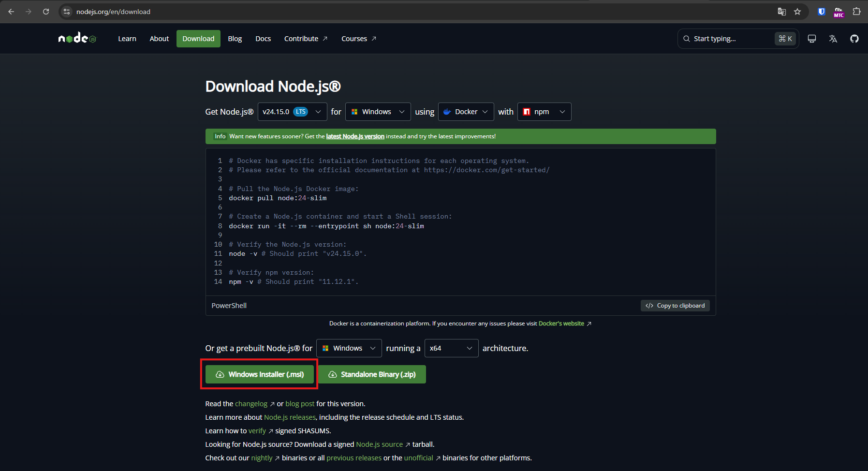Open the blog post link
The width and height of the screenshot is (868, 471).
(300, 404)
